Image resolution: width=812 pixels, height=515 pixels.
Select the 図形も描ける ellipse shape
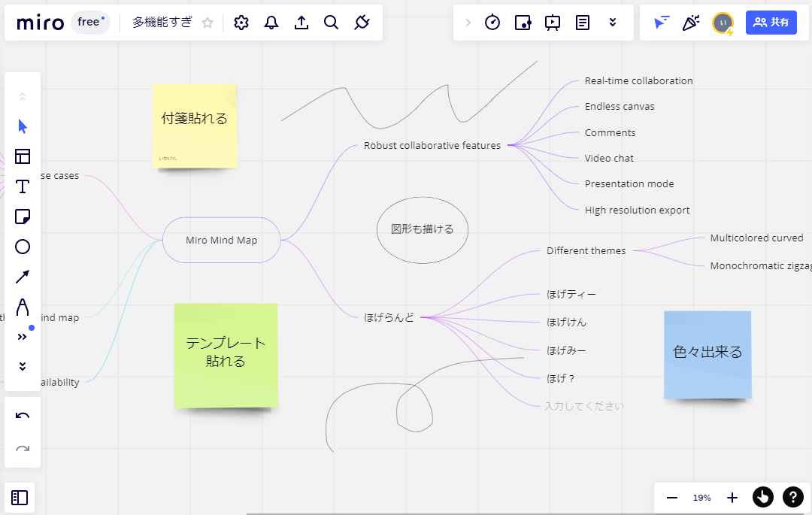point(423,230)
